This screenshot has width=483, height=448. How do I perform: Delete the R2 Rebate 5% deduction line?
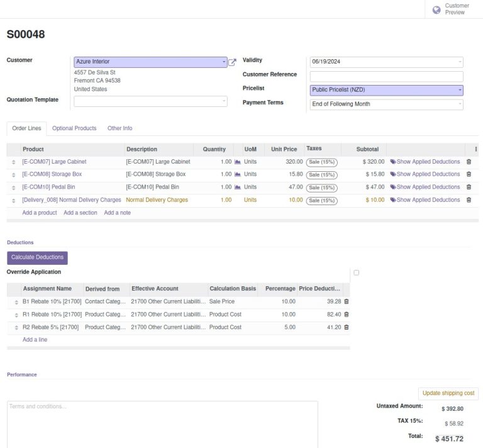coord(346,327)
